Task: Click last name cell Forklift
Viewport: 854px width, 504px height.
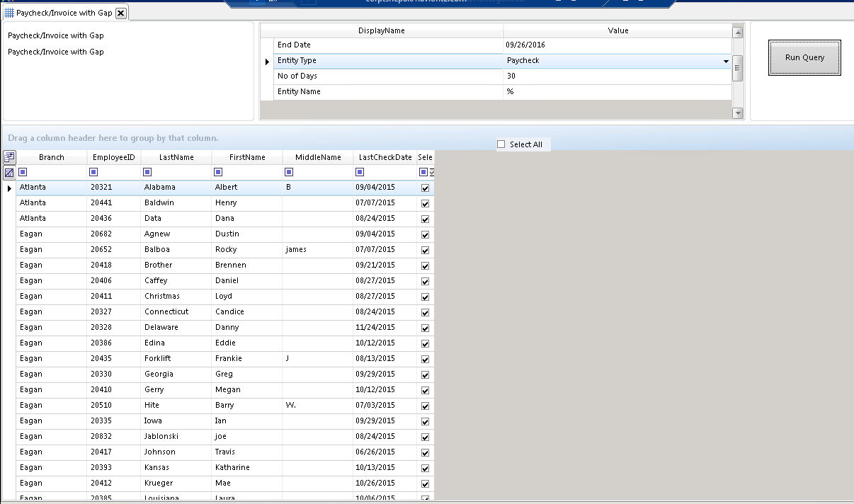Action: pyautogui.click(x=176, y=358)
